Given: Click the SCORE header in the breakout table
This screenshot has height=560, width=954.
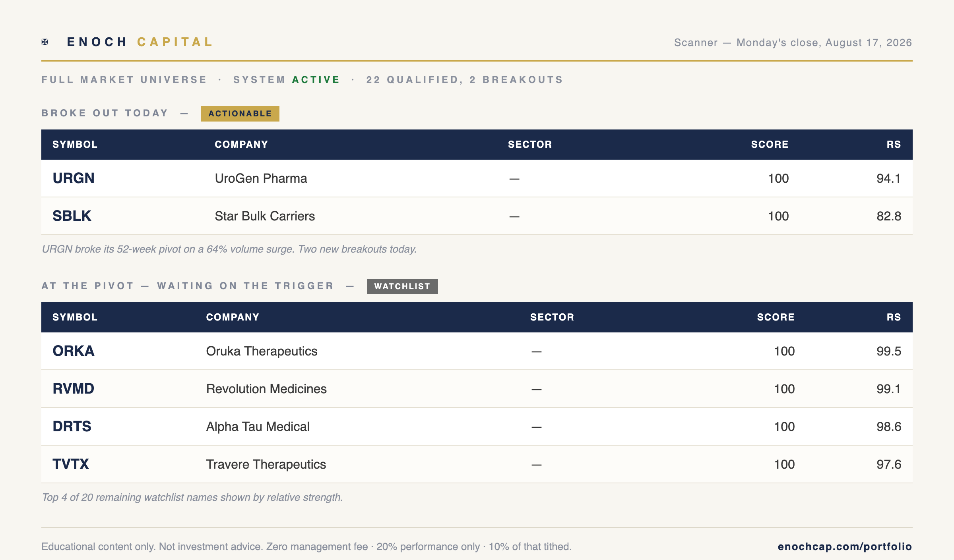Looking at the screenshot, I should click(x=770, y=144).
